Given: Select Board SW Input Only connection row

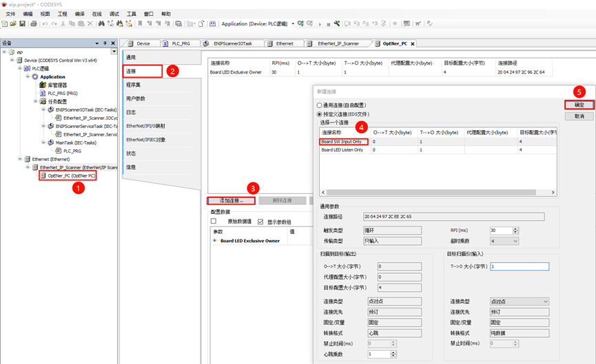Looking at the screenshot, I should click(x=438, y=142).
